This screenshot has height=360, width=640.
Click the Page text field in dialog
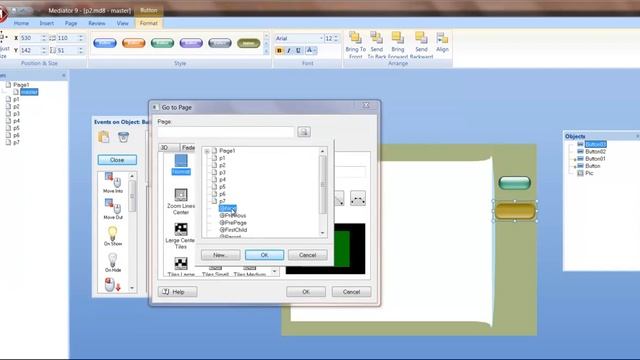coord(226,132)
